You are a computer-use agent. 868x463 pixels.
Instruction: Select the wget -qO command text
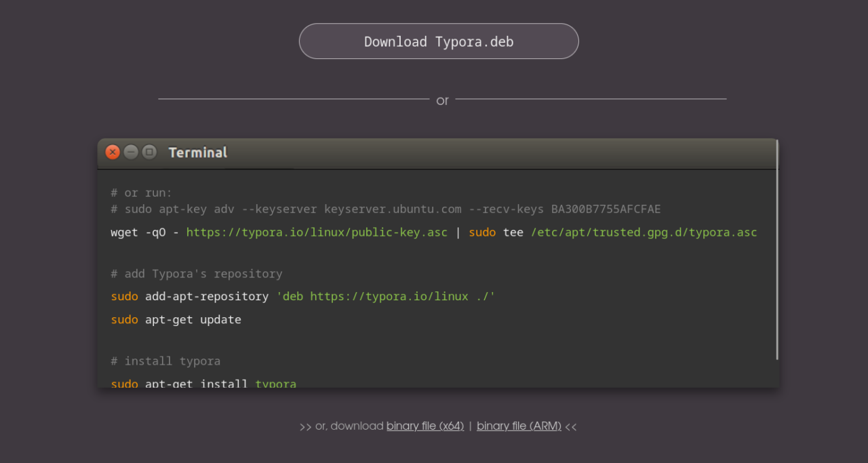136,232
